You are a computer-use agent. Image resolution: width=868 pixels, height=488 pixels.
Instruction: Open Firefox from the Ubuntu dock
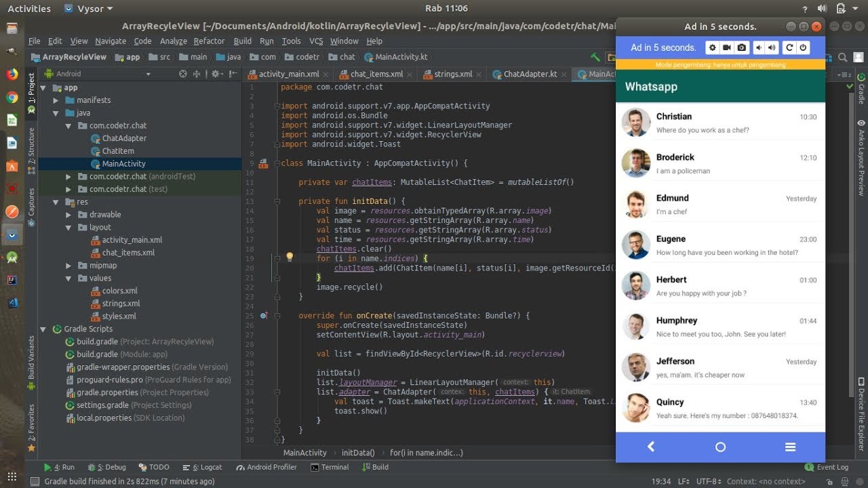pyautogui.click(x=12, y=74)
